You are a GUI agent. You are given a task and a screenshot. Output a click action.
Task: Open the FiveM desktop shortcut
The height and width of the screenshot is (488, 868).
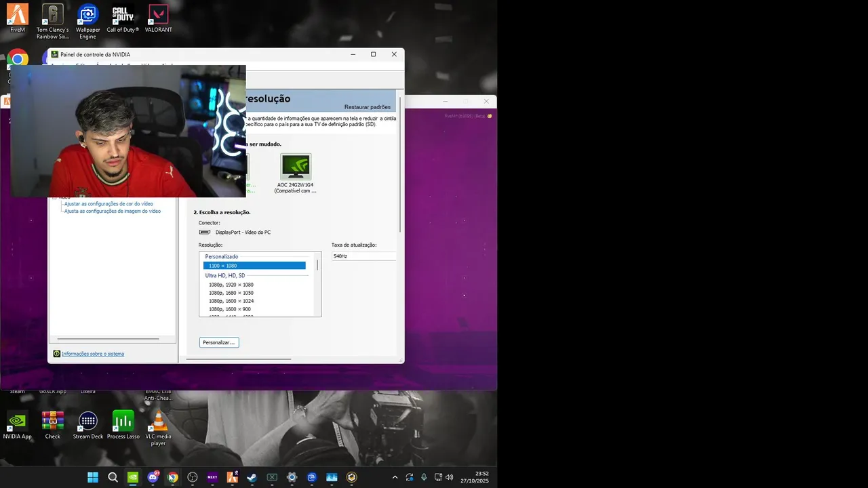click(x=18, y=18)
